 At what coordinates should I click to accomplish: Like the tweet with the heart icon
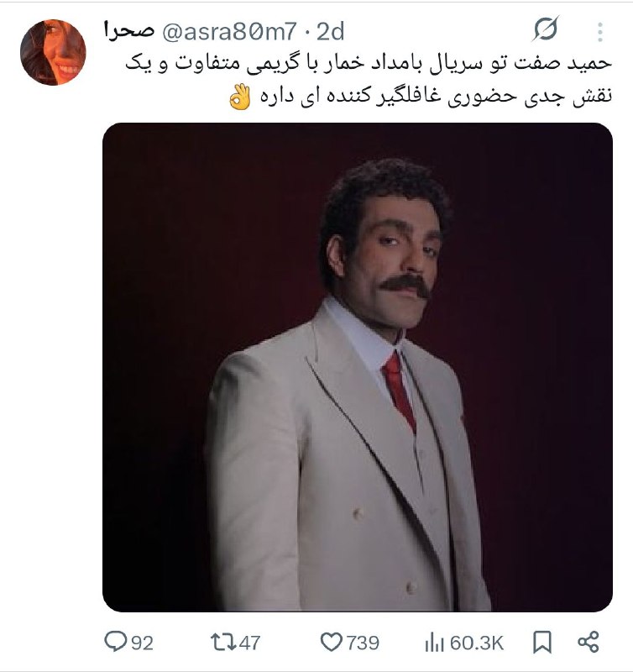[x=332, y=643]
